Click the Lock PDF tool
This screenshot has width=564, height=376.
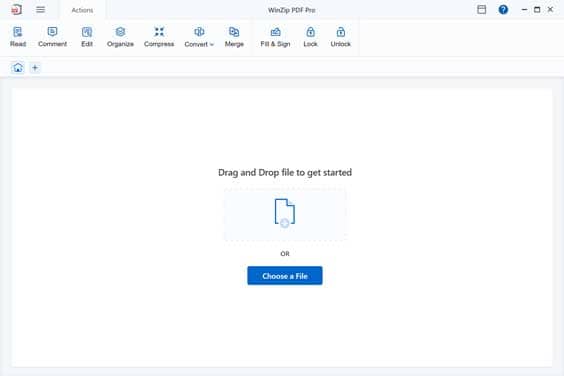point(310,37)
